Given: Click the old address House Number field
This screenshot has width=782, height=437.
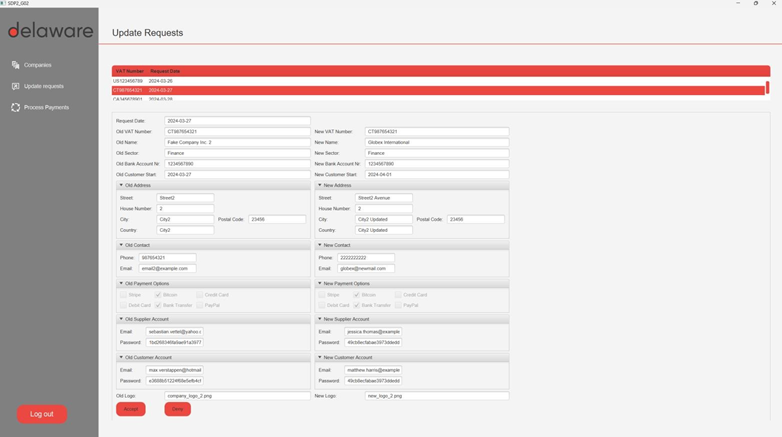Looking at the screenshot, I should point(185,209).
